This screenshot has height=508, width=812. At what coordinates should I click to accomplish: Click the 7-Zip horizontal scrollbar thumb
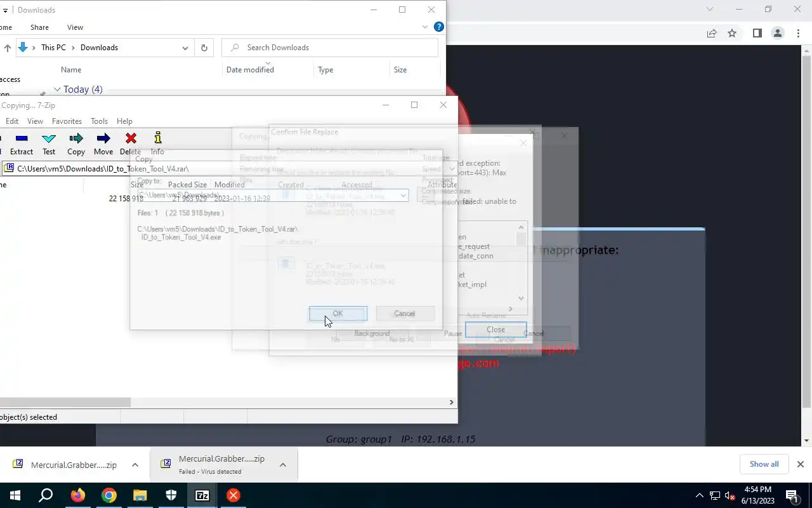[x=65, y=402]
